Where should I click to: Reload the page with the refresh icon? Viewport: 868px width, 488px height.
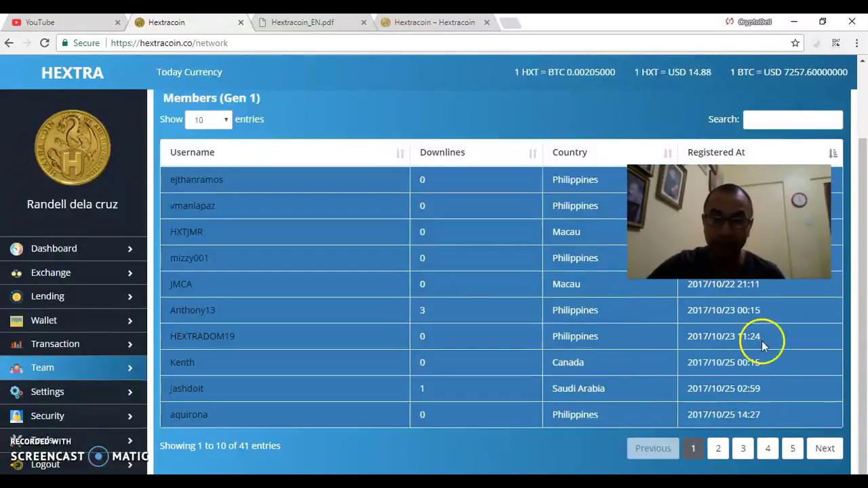(x=44, y=43)
